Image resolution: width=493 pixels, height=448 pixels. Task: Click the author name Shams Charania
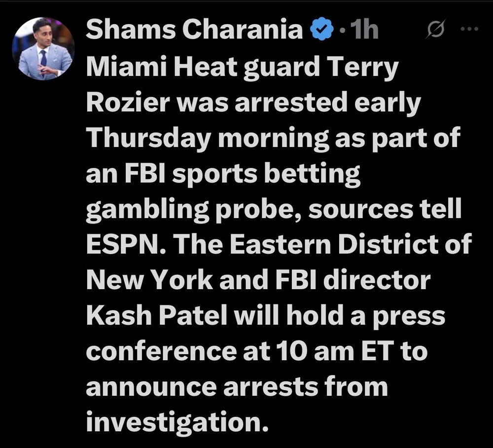click(x=194, y=31)
